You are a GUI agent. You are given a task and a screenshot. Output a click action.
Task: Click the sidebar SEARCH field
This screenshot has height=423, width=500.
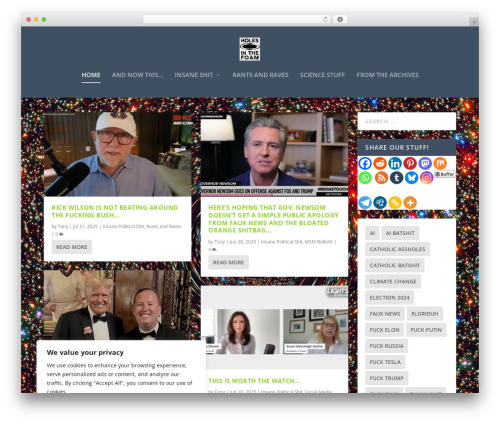pos(407,121)
